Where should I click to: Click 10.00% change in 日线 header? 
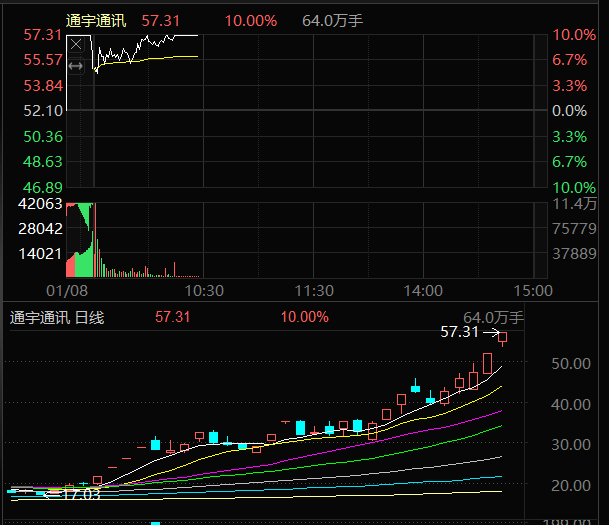click(304, 317)
